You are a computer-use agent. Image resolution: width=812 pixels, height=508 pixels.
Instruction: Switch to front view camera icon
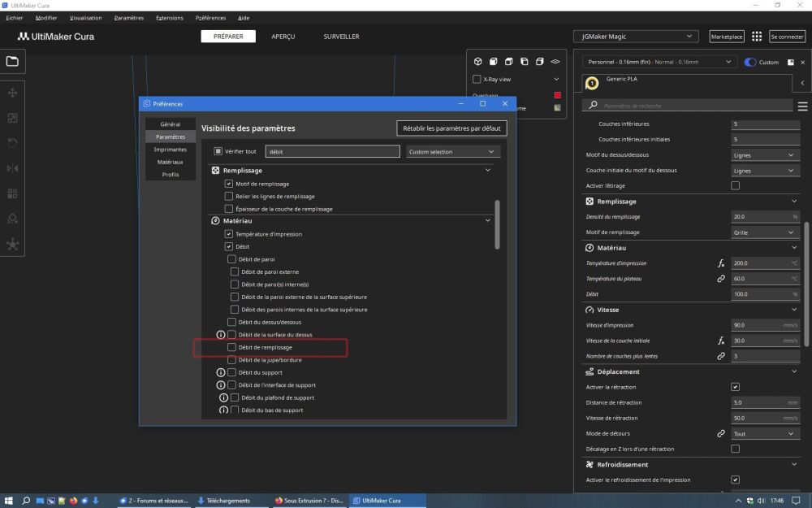(494, 61)
